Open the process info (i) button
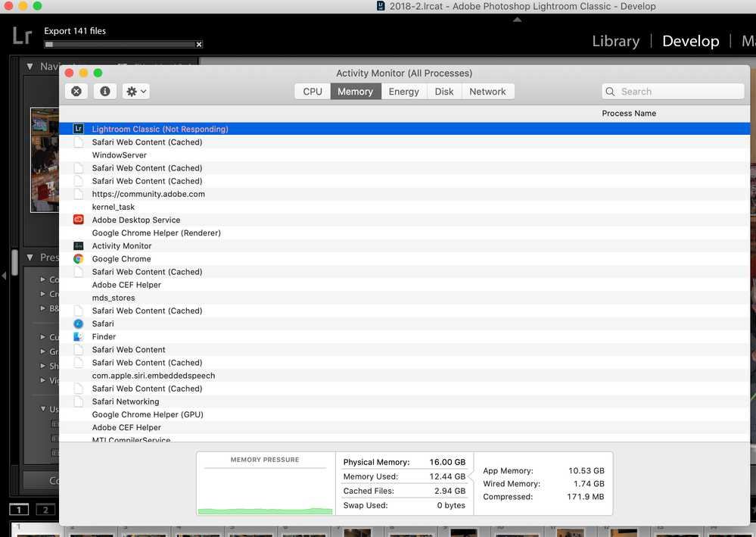Screen dimensions: 756x537 tap(104, 91)
